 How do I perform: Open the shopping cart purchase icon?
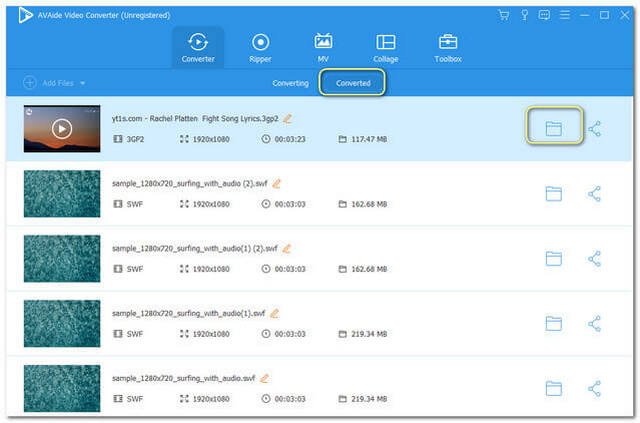504,15
